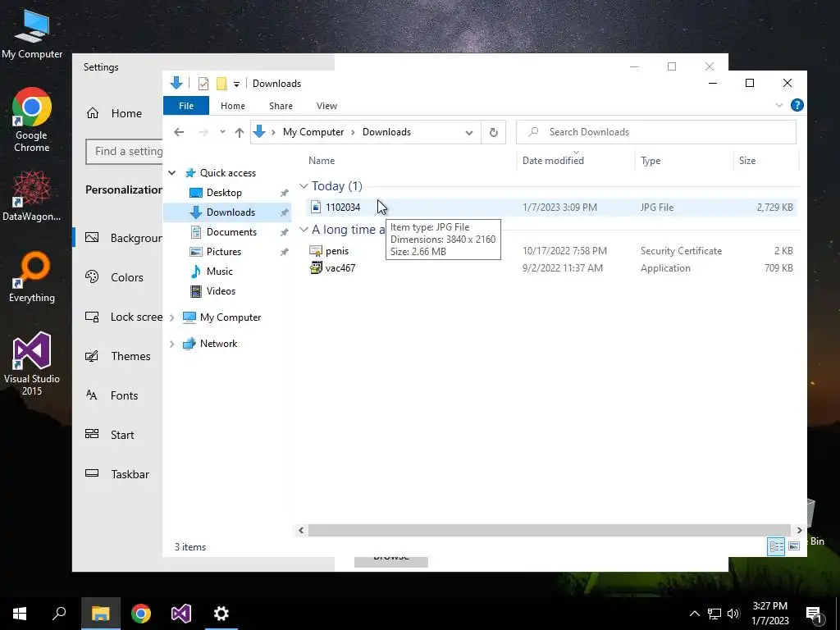Open Documents in the navigation pane
The image size is (840, 630).
(231, 232)
